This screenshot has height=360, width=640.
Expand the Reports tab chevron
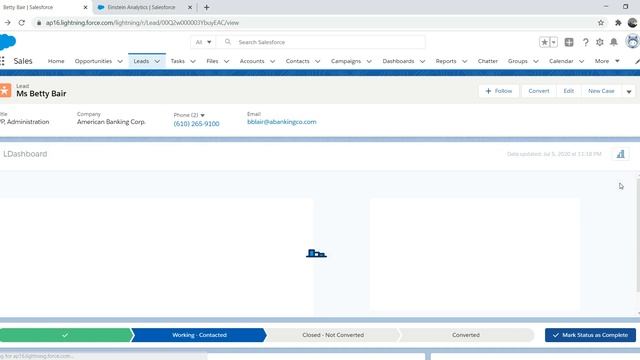464,61
